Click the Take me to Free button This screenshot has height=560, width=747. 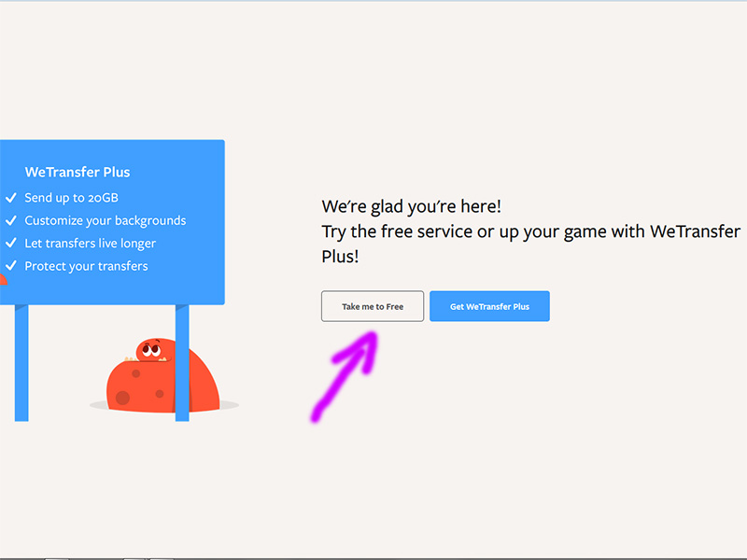(372, 306)
